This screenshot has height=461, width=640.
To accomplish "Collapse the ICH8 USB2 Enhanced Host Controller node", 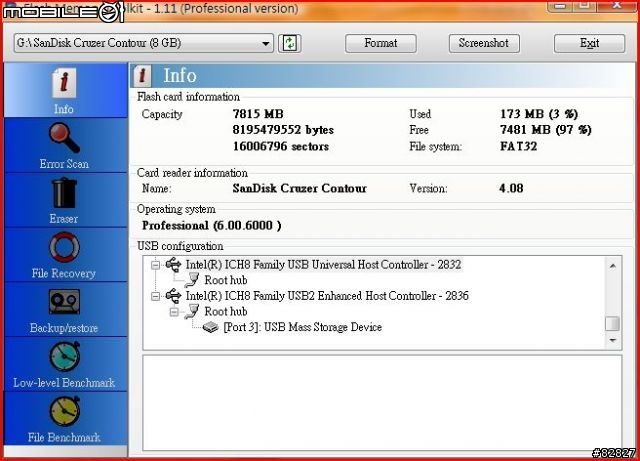I will pos(155,296).
